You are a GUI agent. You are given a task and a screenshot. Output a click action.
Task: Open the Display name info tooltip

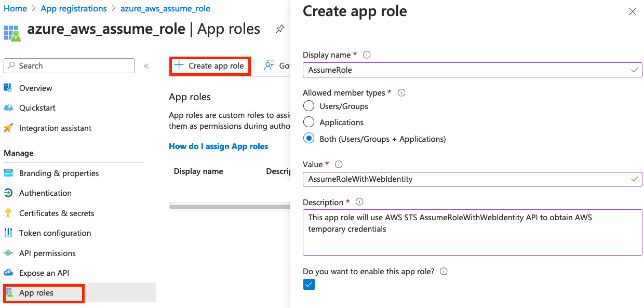tap(368, 55)
